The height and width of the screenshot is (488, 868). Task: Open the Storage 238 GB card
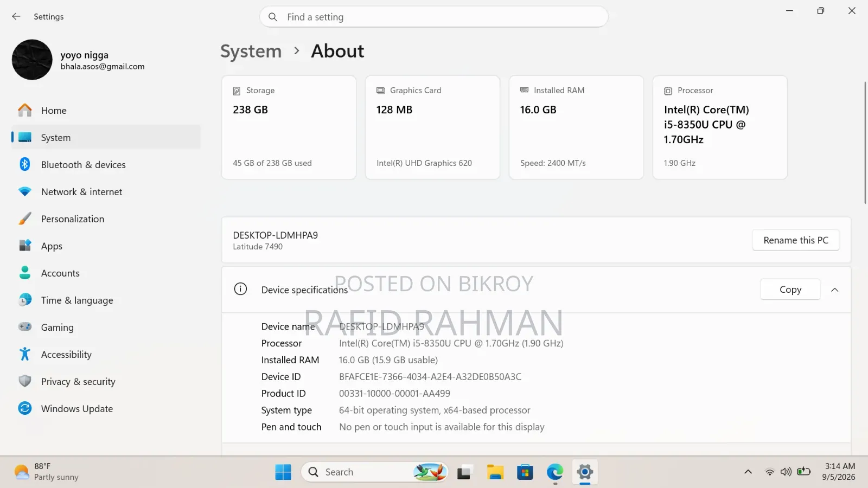pos(289,127)
